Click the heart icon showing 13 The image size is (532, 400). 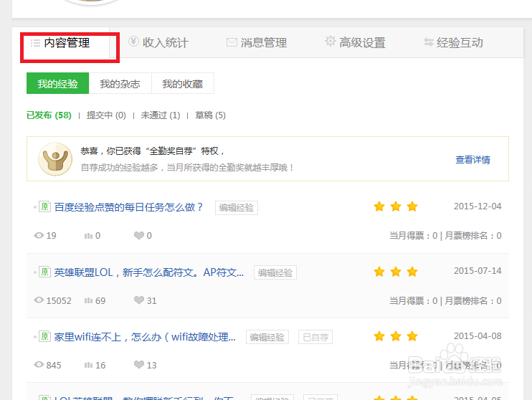coord(139,365)
